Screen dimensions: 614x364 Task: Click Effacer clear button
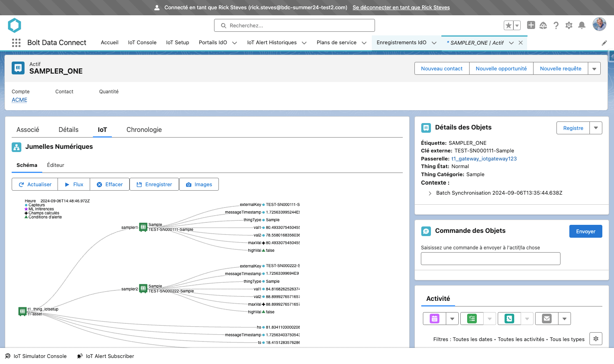click(110, 184)
